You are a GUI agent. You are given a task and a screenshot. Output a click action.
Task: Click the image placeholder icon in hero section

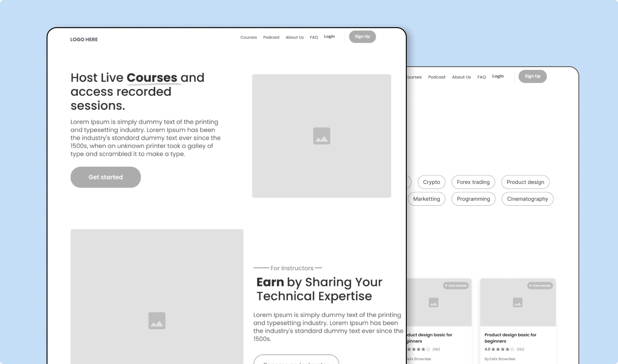click(x=321, y=135)
